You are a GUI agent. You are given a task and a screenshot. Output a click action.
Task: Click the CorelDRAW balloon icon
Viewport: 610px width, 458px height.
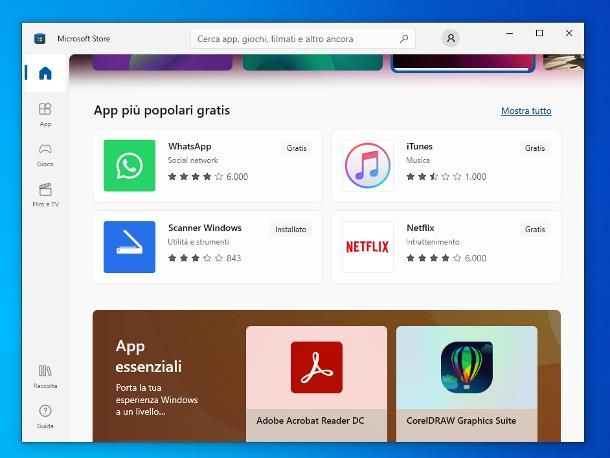[x=467, y=367]
